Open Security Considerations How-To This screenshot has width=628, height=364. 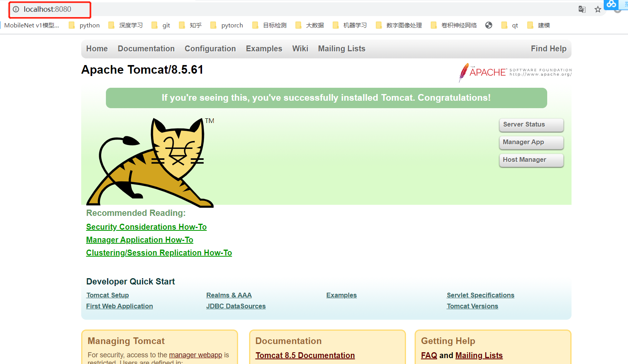click(146, 226)
